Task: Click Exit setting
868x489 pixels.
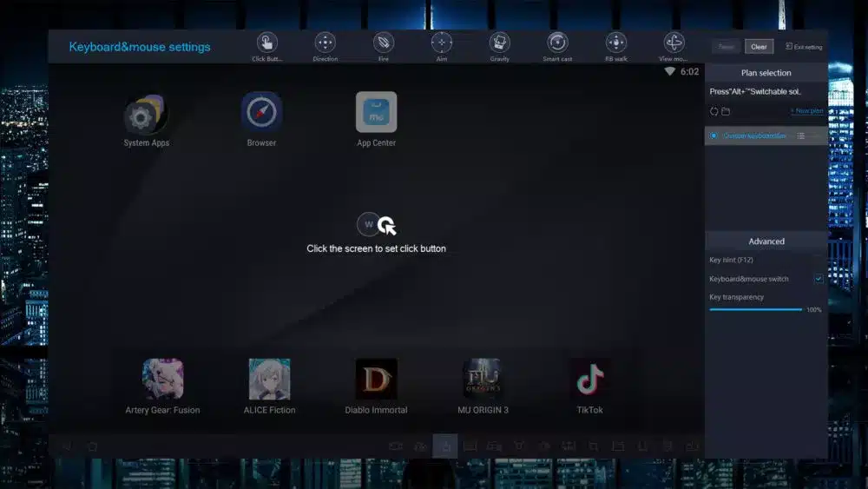Action: pos(803,47)
